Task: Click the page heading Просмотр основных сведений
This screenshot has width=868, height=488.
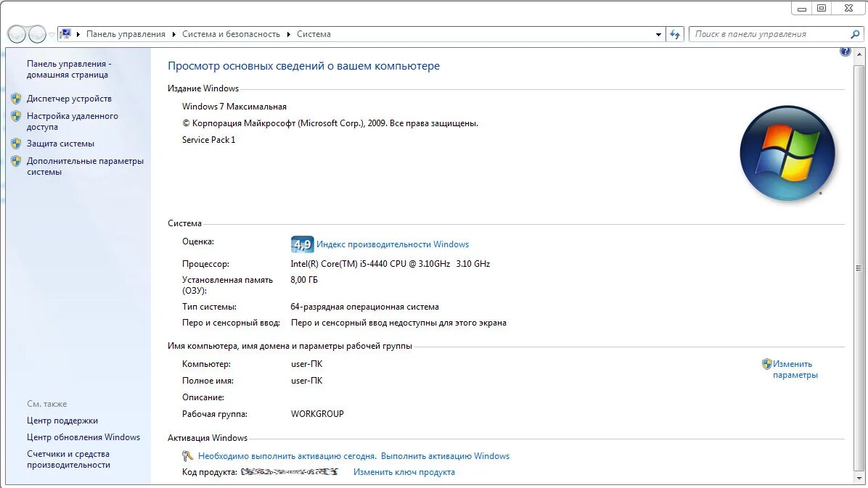Action: click(303, 66)
